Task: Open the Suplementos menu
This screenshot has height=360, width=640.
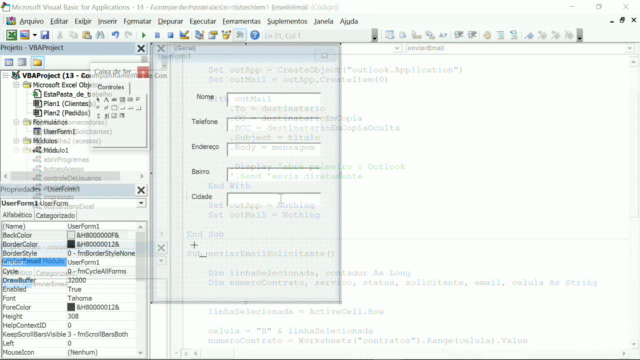Action: coord(287,21)
